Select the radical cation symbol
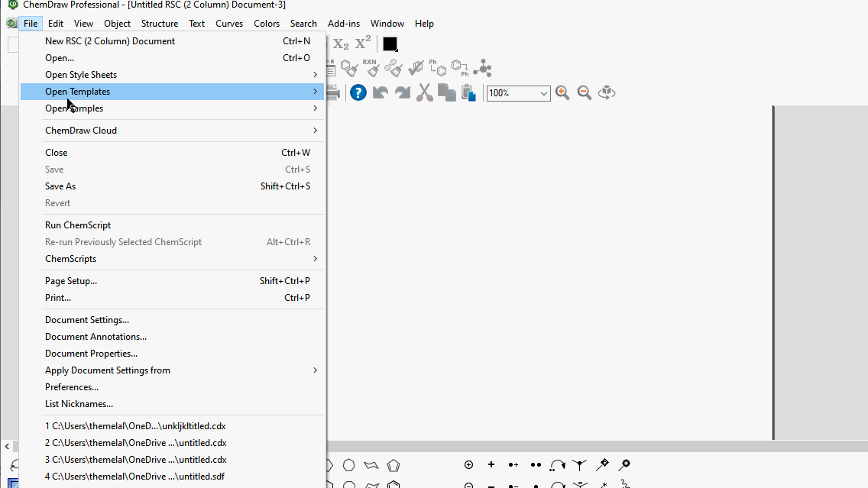Screen dimensions: 868x488 coord(513,465)
